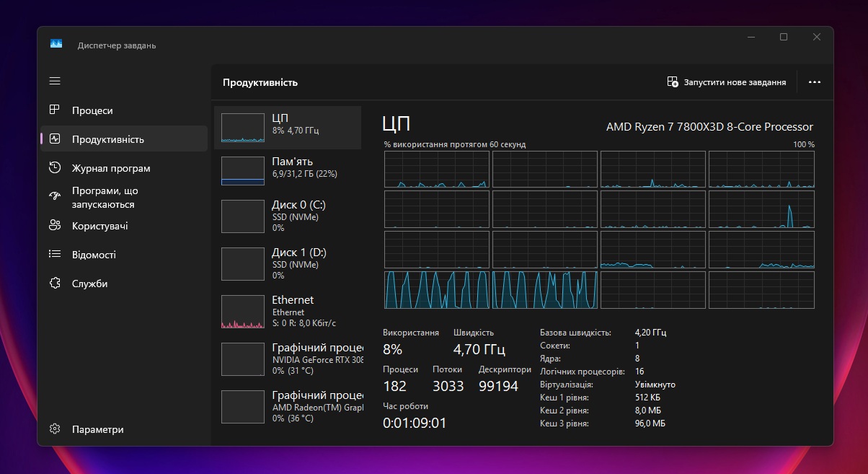The image size is (868, 474).
Task: Click the Кеш 2 рівня 8,0 МБ value
Action: [x=648, y=411]
